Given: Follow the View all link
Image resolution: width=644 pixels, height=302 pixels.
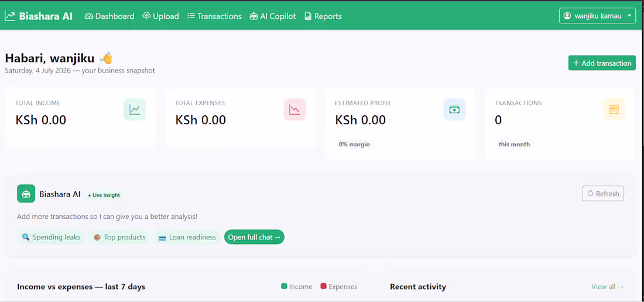Looking at the screenshot, I should coord(608,287).
